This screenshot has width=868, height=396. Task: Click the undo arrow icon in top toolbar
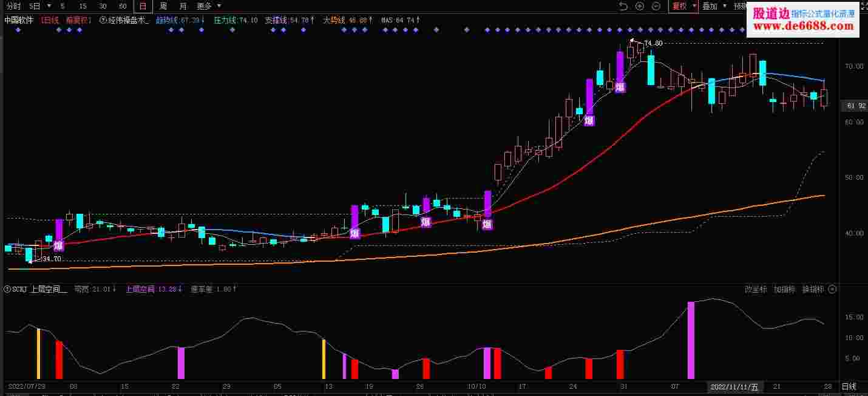pos(623,6)
